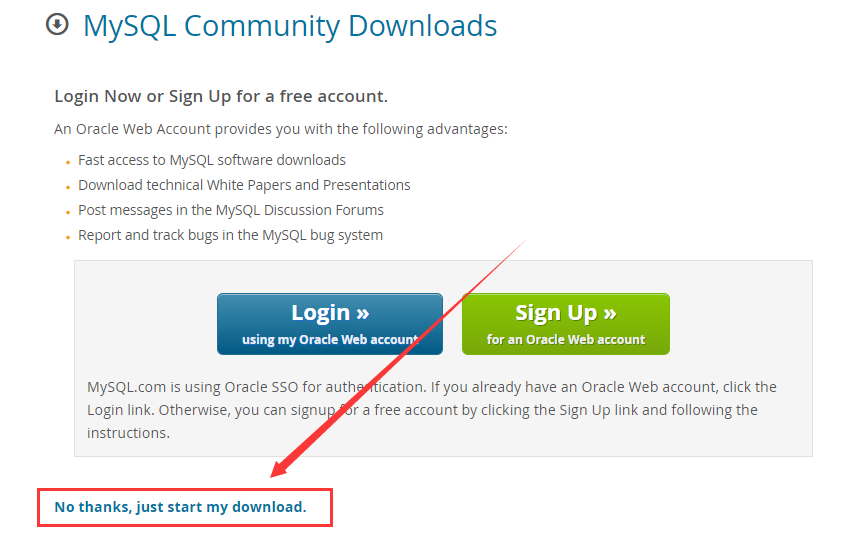Choose "No thanks, just start my download"
This screenshot has height=549, width=841.
(180, 507)
